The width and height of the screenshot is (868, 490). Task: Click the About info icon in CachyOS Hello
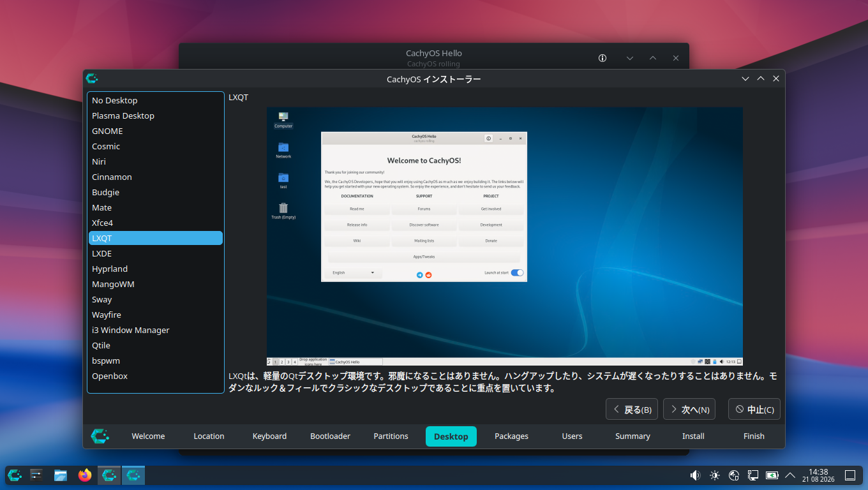[x=602, y=58]
